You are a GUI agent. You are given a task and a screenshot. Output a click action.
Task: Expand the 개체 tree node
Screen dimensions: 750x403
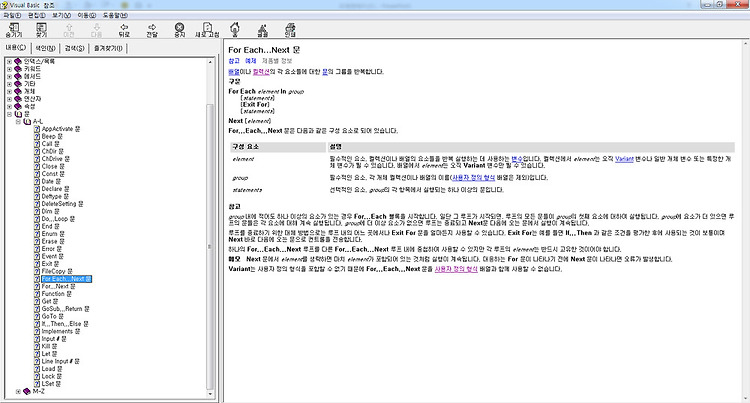[x=9, y=91]
